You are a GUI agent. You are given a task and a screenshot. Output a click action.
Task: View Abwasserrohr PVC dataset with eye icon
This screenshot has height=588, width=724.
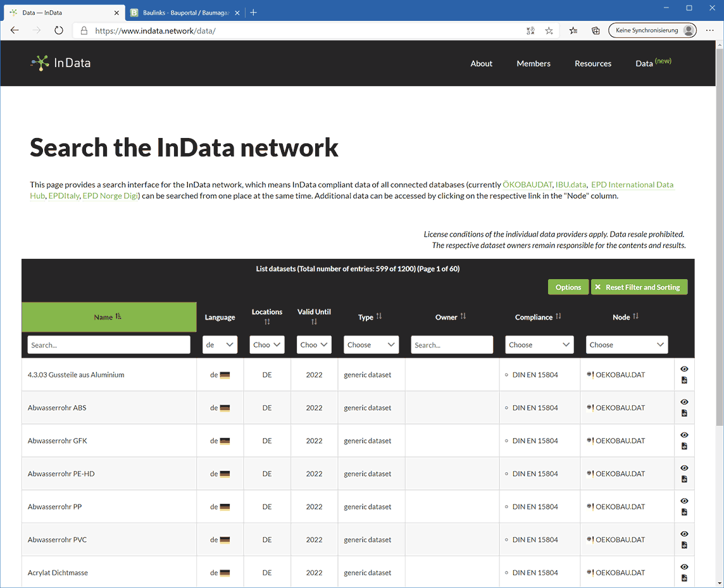pyautogui.click(x=684, y=534)
